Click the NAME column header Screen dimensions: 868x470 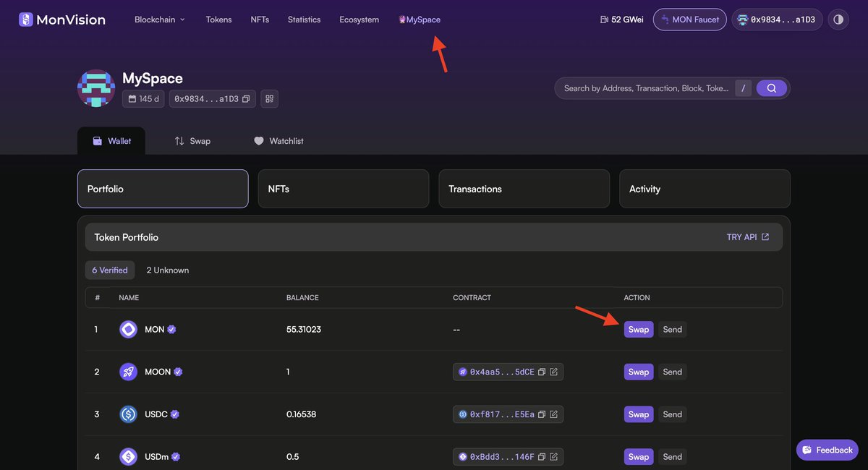click(129, 297)
